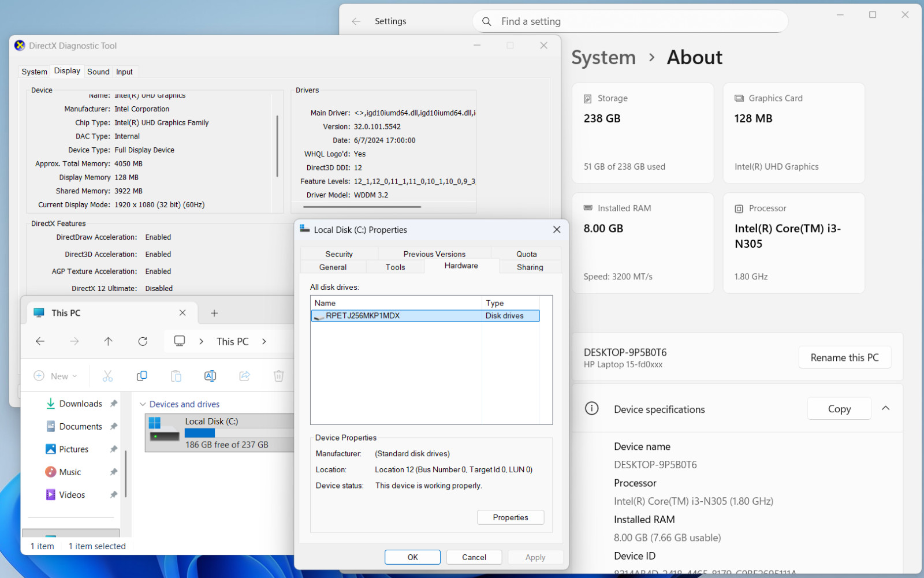The width and height of the screenshot is (924, 578).
Task: Open the Tools tab in Properties
Action: point(396,267)
